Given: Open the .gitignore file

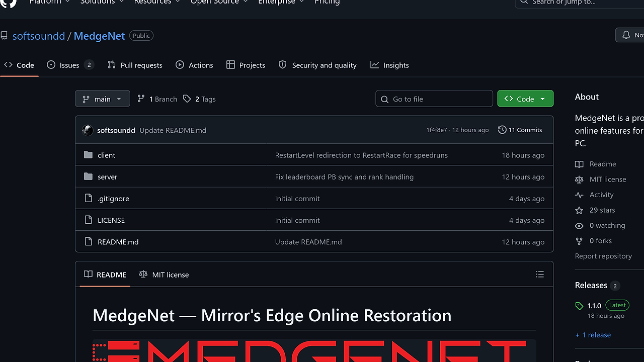Looking at the screenshot, I should pos(113,198).
